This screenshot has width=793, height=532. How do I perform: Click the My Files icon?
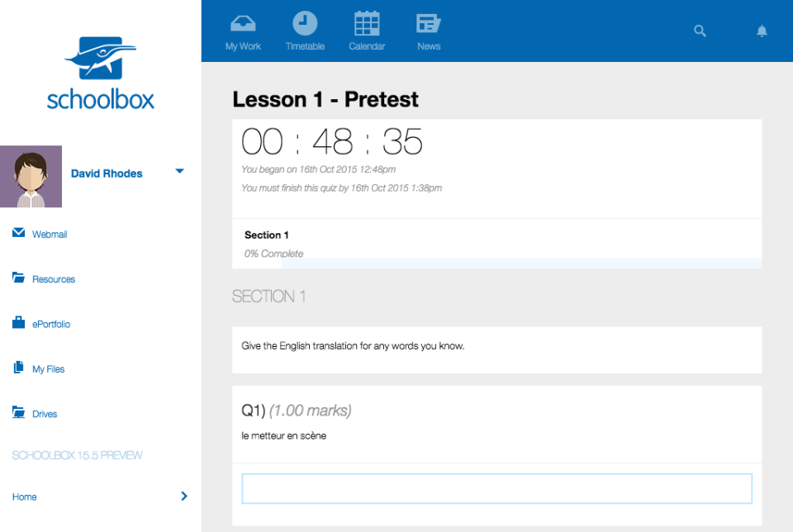tap(17, 368)
